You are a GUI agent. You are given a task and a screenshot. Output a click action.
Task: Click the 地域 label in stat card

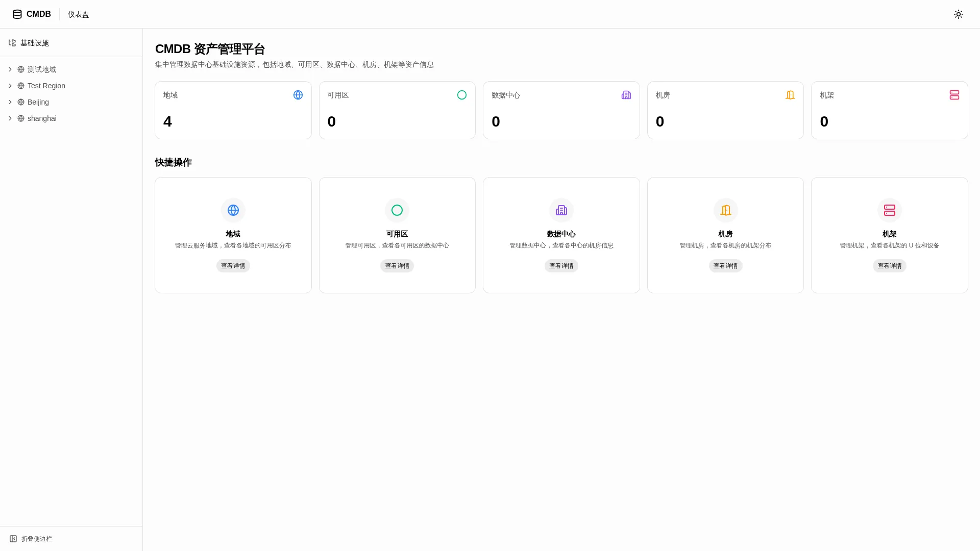pos(170,95)
